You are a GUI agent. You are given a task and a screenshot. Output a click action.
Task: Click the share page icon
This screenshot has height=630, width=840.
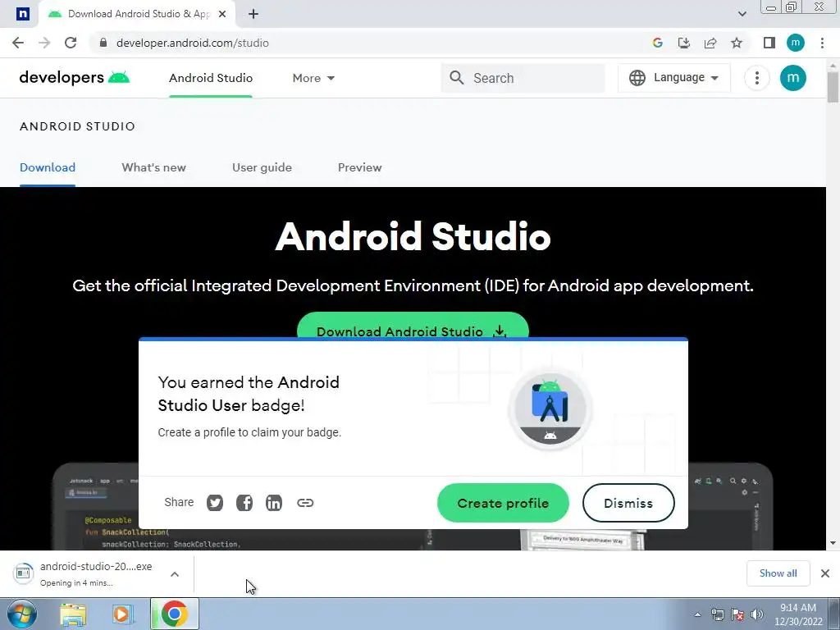(x=710, y=43)
